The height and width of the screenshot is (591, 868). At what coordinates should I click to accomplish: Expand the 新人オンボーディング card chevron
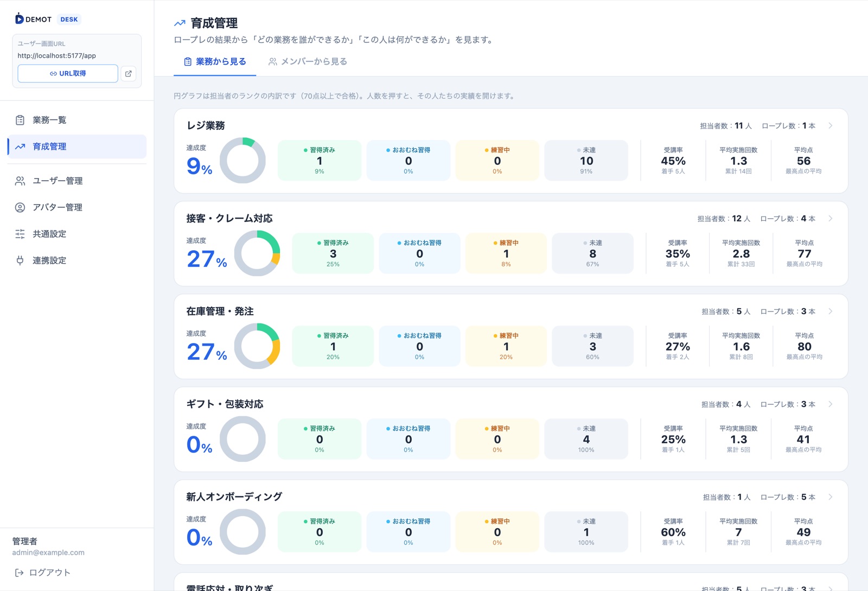[x=831, y=497]
